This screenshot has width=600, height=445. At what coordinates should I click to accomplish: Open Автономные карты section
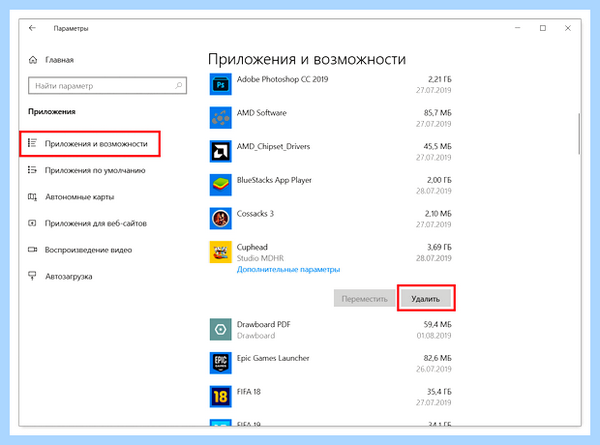(79, 197)
